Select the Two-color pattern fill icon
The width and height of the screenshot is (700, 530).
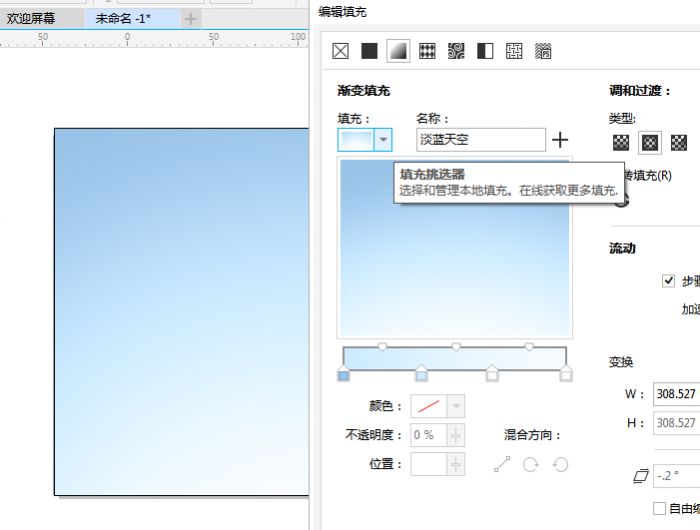tap(485, 51)
